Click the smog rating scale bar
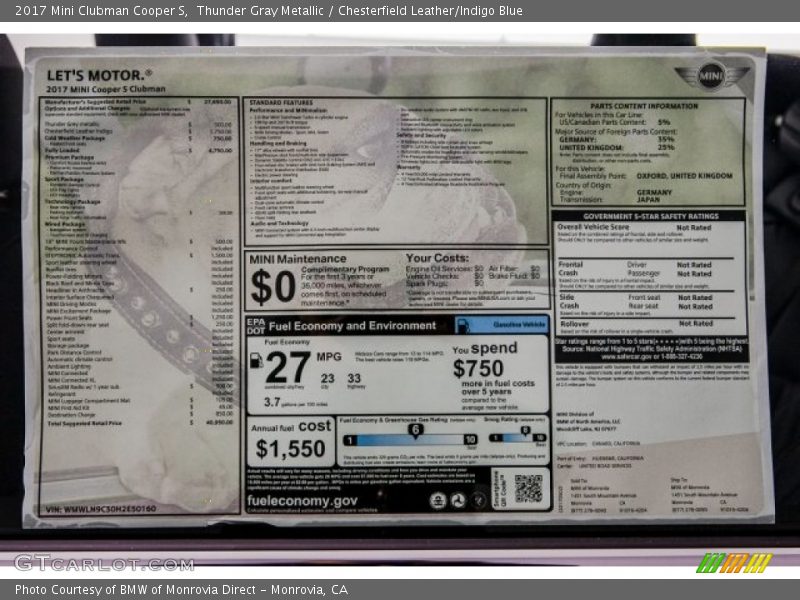This screenshot has height=600, width=800. click(517, 438)
